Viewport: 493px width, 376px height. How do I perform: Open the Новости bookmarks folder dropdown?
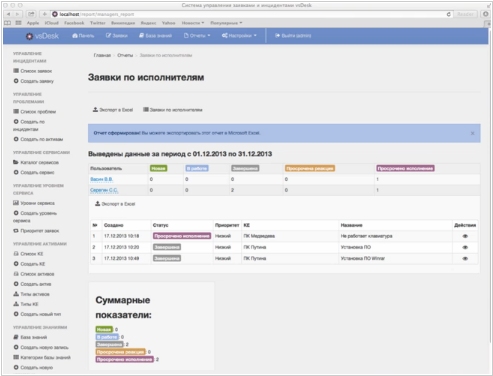[193, 23]
